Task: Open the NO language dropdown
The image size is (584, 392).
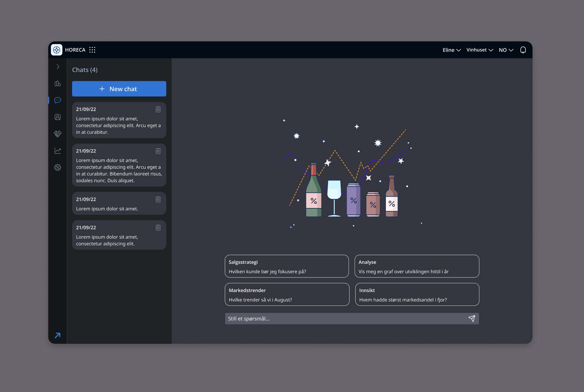Action: click(506, 50)
